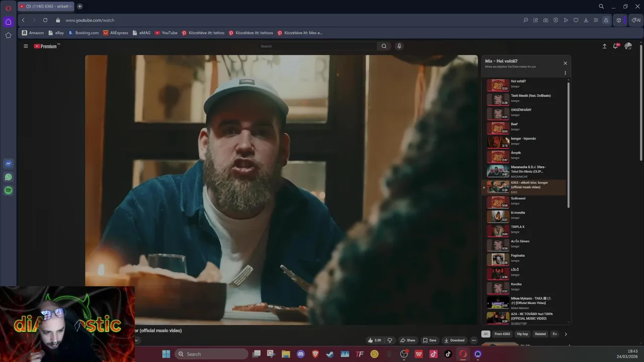The height and width of the screenshot is (362, 644).
Task: Open Mix playlist three-dot options menu
Action: tap(565, 73)
